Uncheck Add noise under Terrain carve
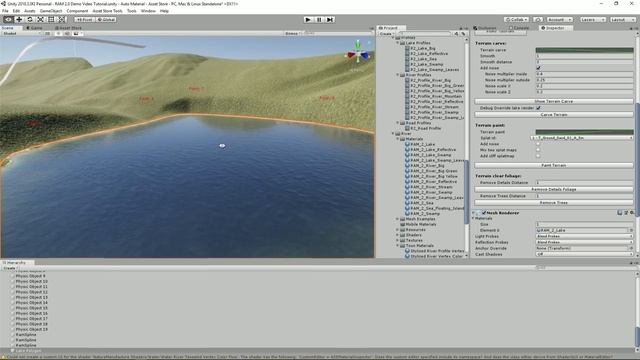 pyautogui.click(x=538, y=68)
